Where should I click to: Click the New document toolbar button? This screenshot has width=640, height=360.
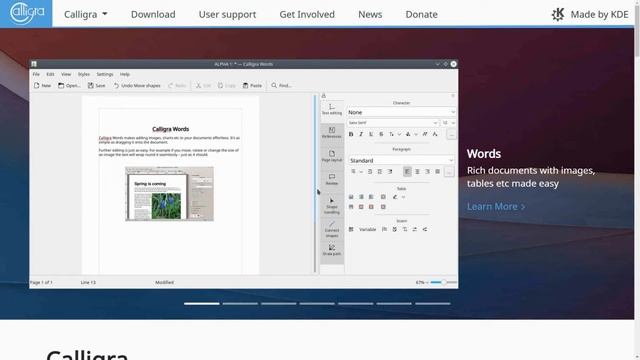tap(42, 86)
